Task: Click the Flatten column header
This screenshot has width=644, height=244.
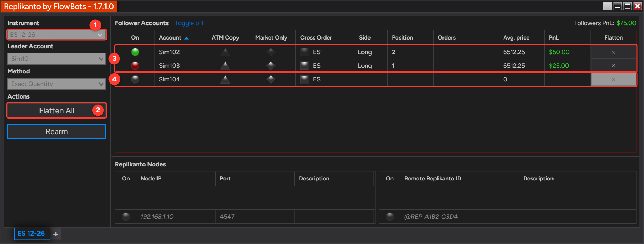Action: coord(613,37)
